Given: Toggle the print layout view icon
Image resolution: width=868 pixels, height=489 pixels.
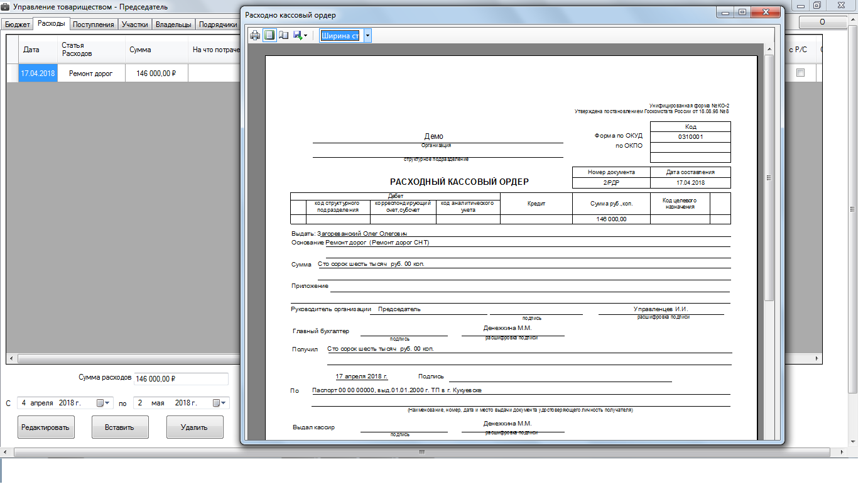Looking at the screenshot, I should point(269,36).
